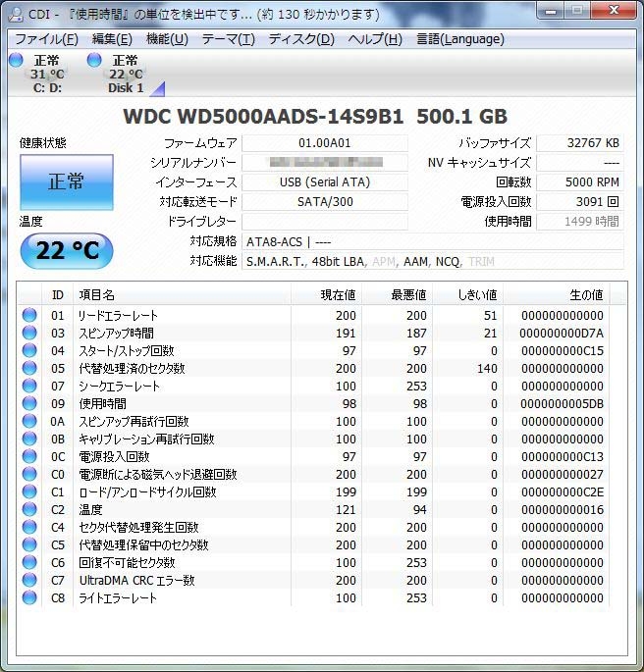Click status orb for C8 ライトエラーレート
Screen dimensions: 644x672
pyautogui.click(x=29, y=597)
